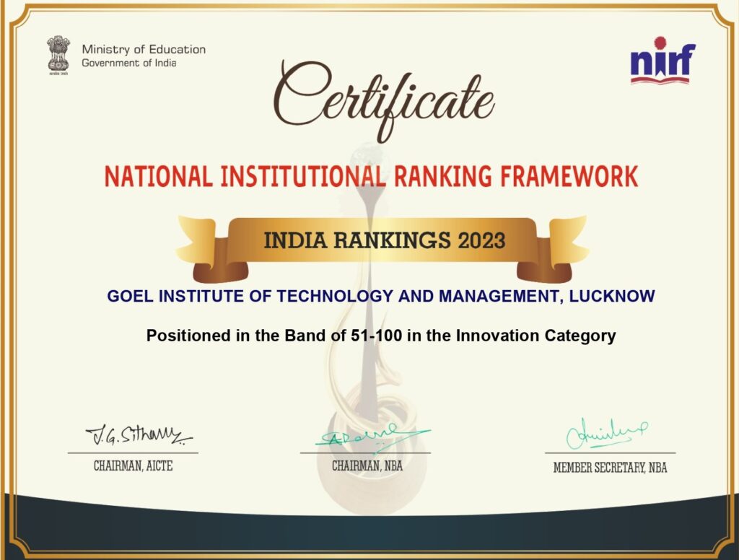739x560 pixels.
Task: Click the CHAIRMAN, NBA label
Action: click(367, 466)
